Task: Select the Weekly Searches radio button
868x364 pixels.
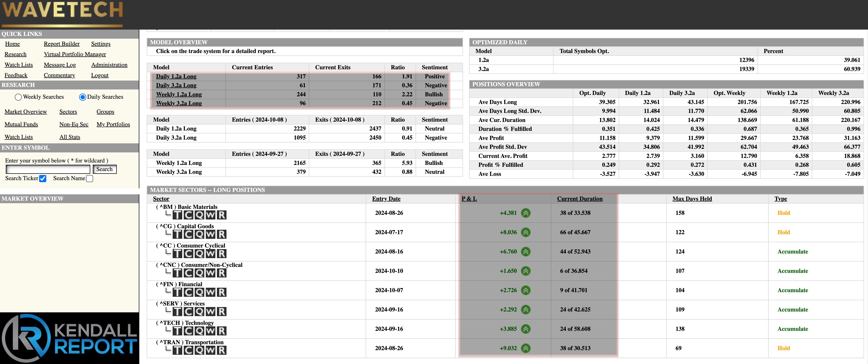Action: coord(18,97)
